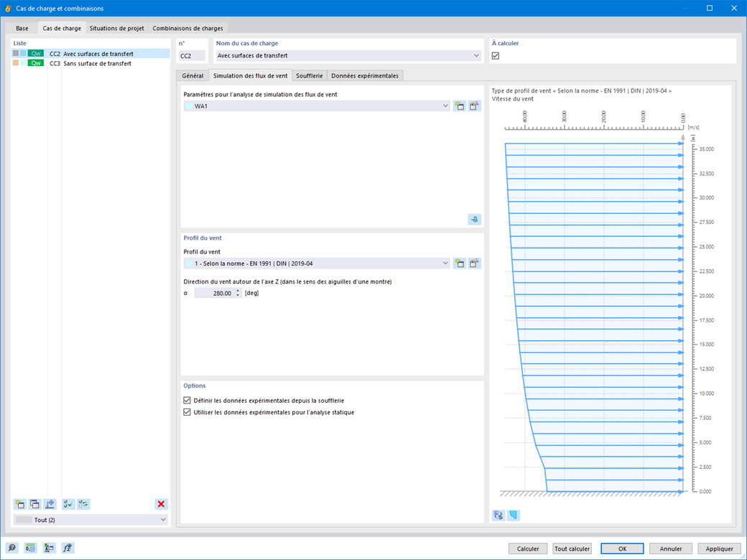This screenshot has height=560, width=747.
Task: Click the green Qw badge of CC3
Action: coord(36,63)
